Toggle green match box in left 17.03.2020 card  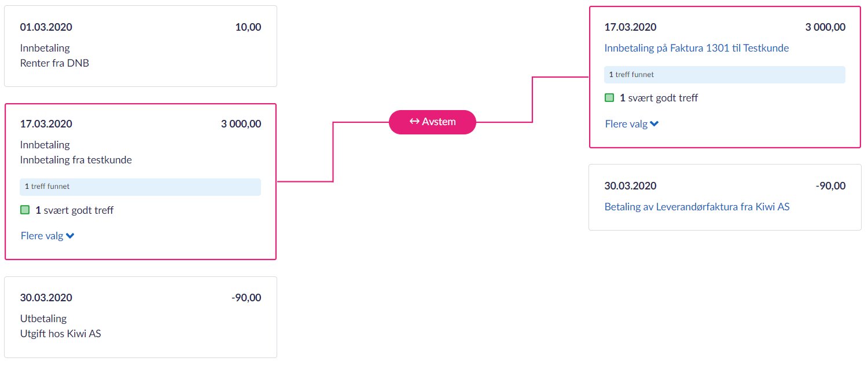[25, 210]
